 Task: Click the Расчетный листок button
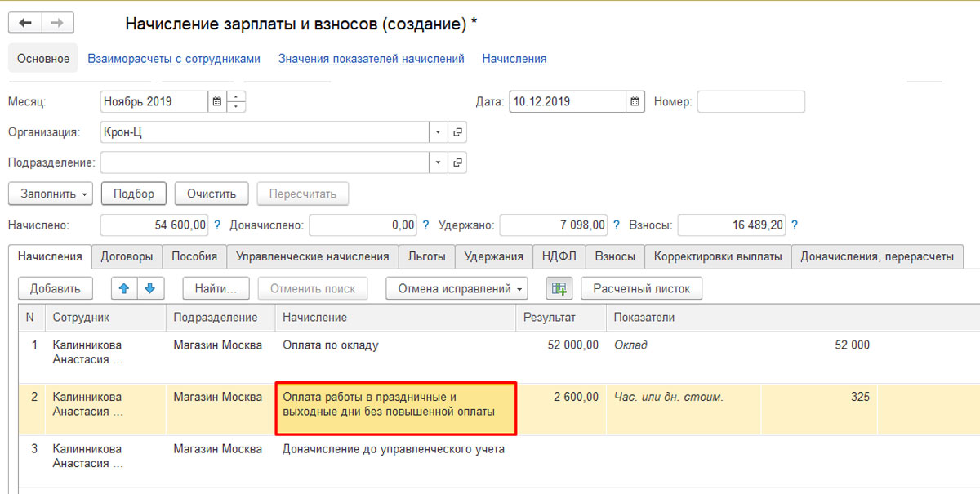pos(641,288)
